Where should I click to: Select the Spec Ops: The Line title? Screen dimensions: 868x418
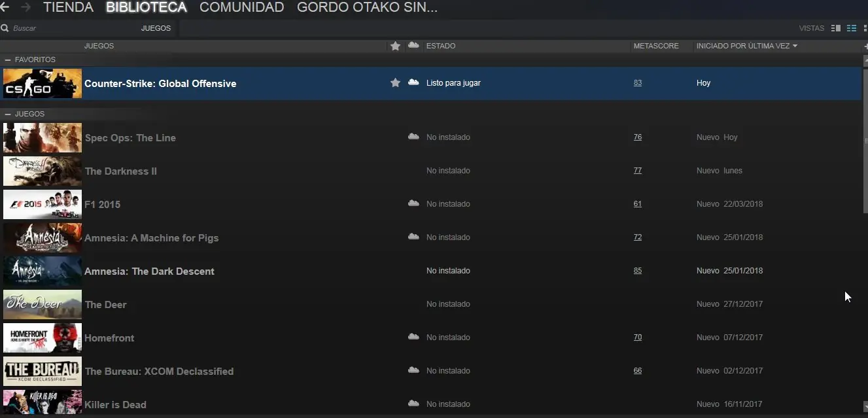click(x=130, y=138)
